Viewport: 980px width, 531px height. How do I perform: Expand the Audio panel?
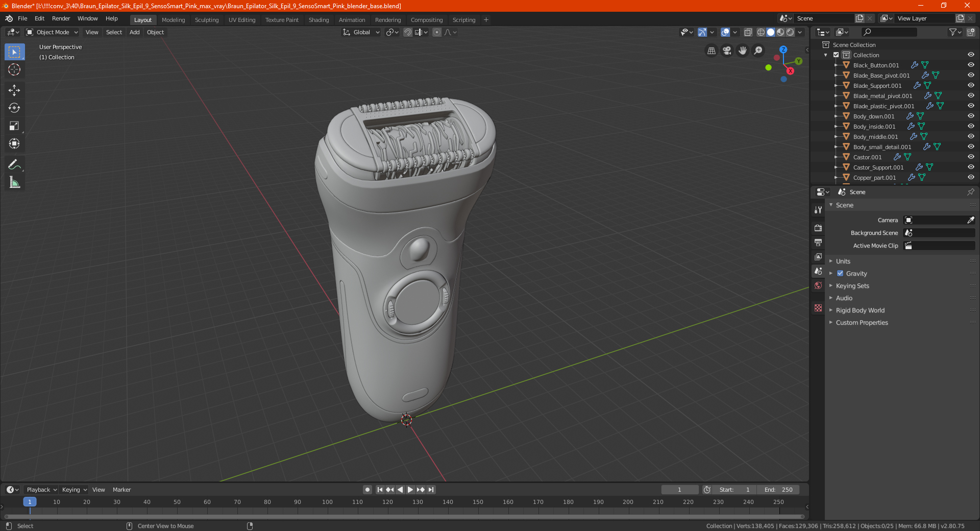point(844,298)
